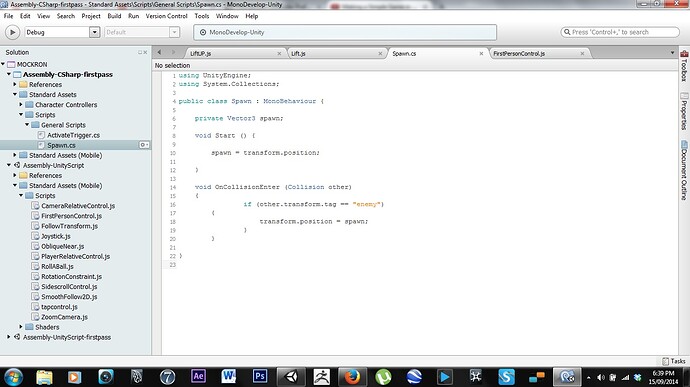
Task: Select ActivateTrigger.cs in the solution tree
Action: coord(73,135)
